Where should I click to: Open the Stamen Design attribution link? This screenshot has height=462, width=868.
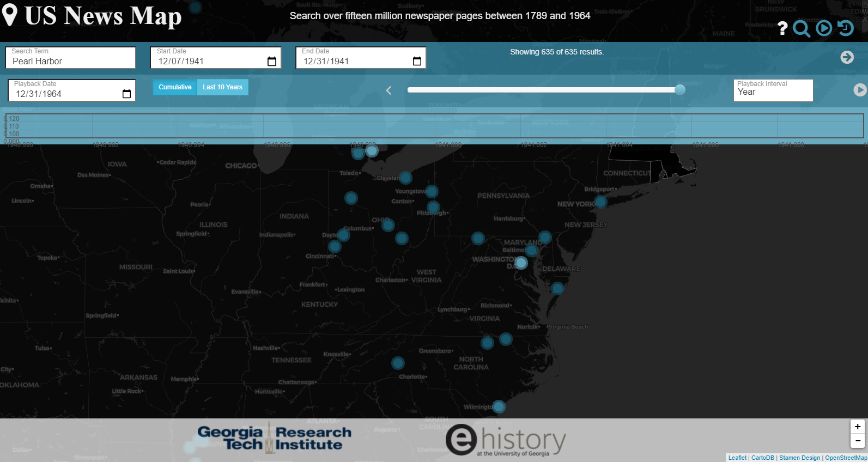(799, 458)
